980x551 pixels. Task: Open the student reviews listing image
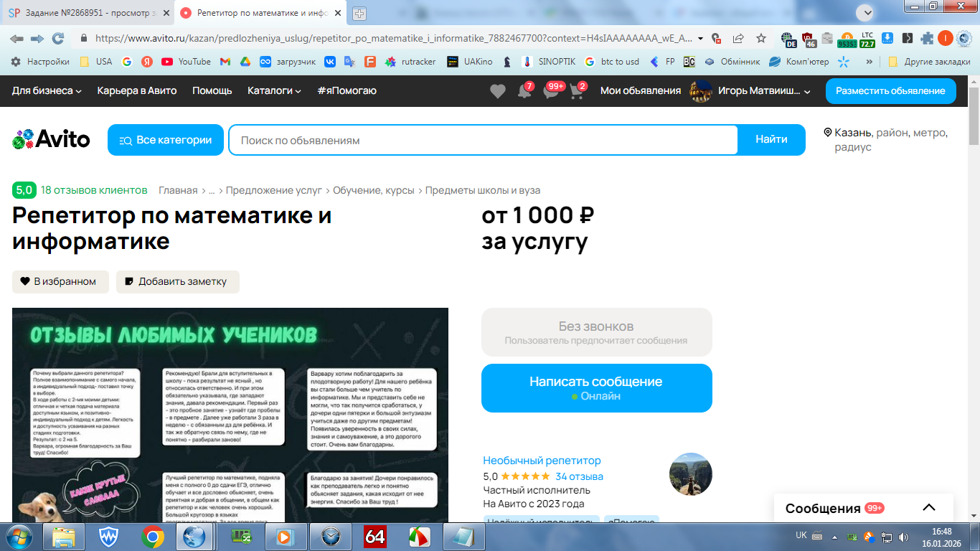[x=230, y=415]
